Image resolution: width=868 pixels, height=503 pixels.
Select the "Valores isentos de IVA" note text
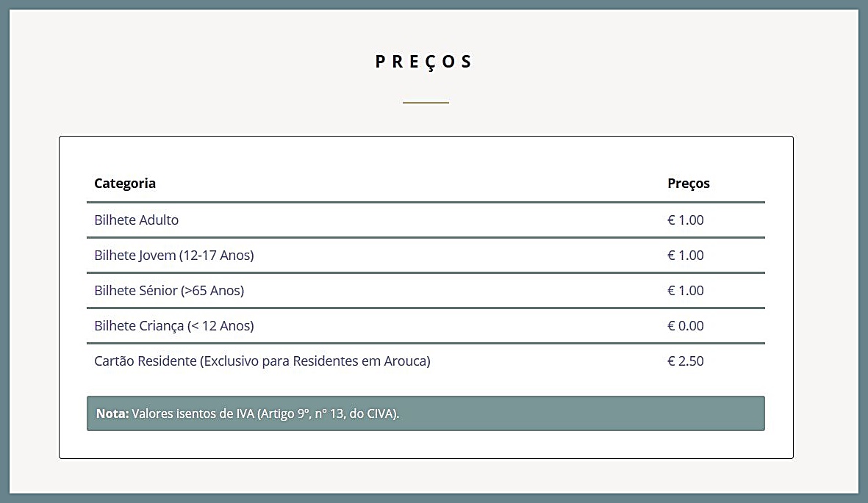coord(193,413)
